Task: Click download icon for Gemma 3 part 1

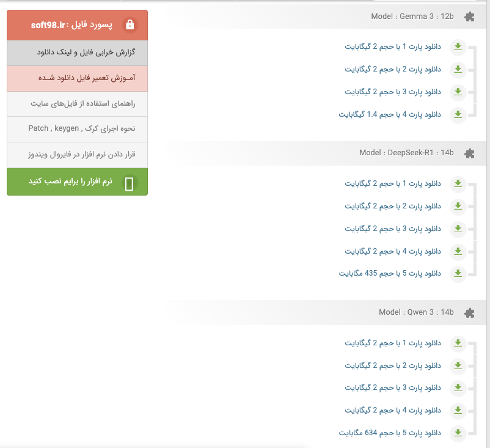Action: coord(458,47)
